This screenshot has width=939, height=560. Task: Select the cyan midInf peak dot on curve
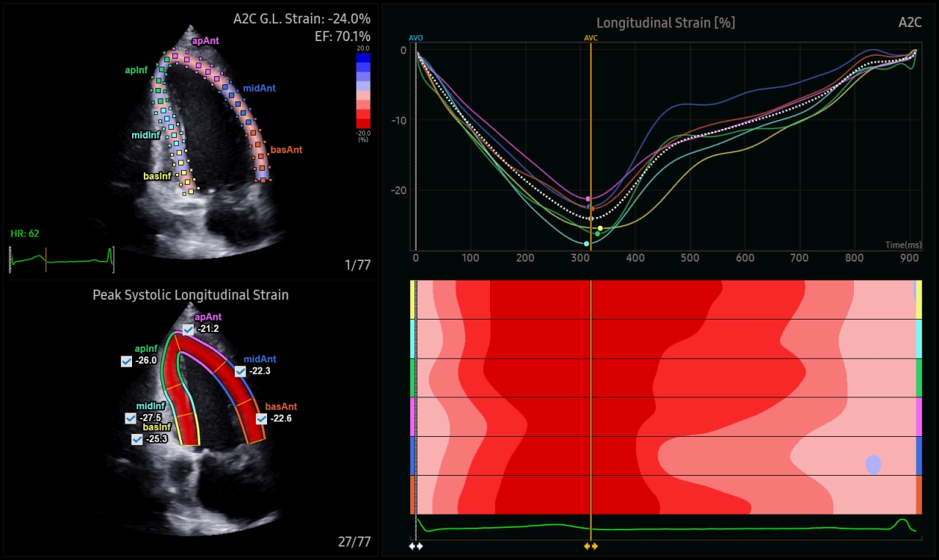586,243
